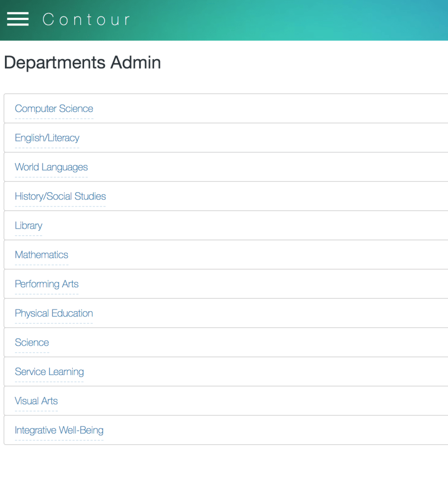Click blank space in the Mathematics row

pyautogui.click(x=249, y=255)
